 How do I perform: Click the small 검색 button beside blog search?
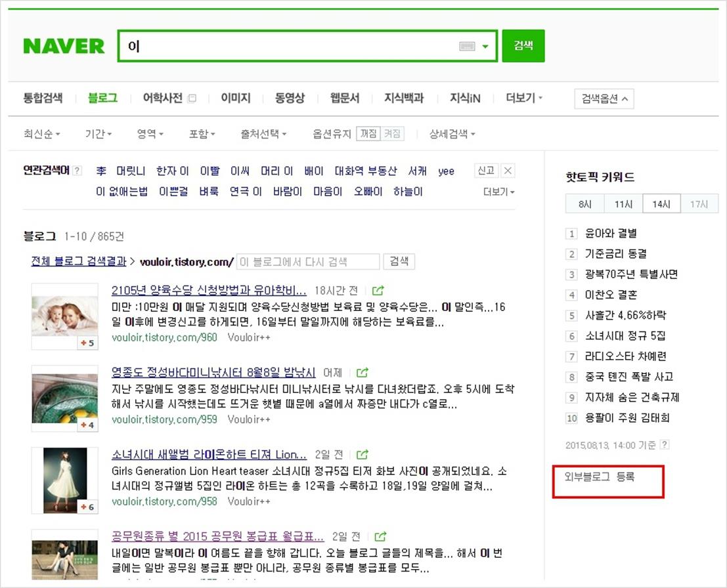(399, 261)
